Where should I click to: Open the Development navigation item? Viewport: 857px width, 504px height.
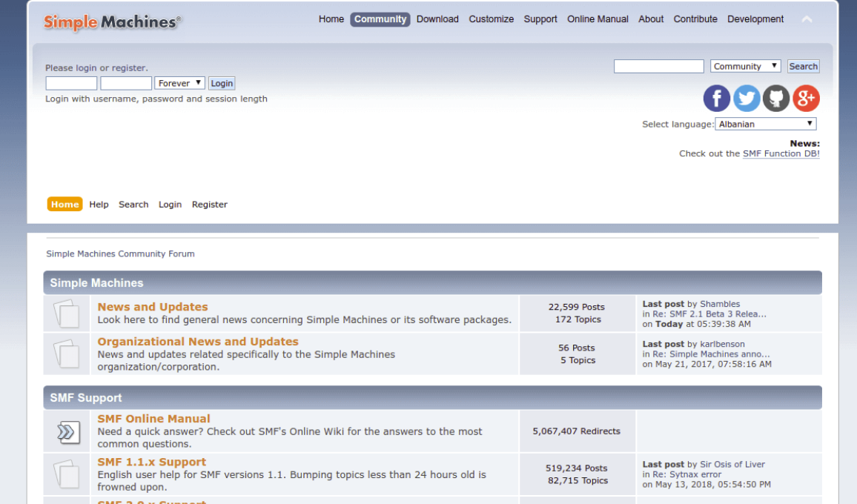[755, 19]
